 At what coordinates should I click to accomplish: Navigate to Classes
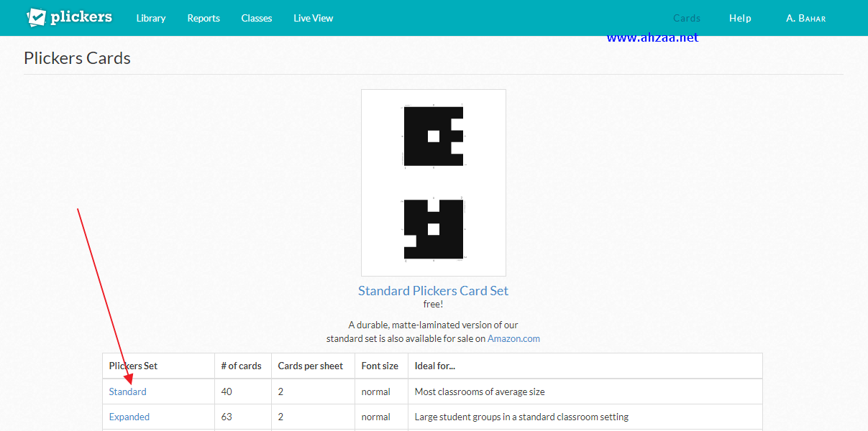point(256,18)
